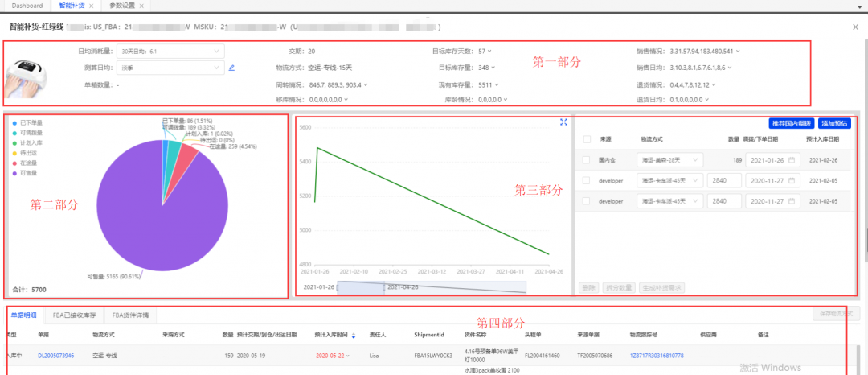
Task: Open the 日均消耗量 dropdown showing 30天日均
Action: pos(170,52)
